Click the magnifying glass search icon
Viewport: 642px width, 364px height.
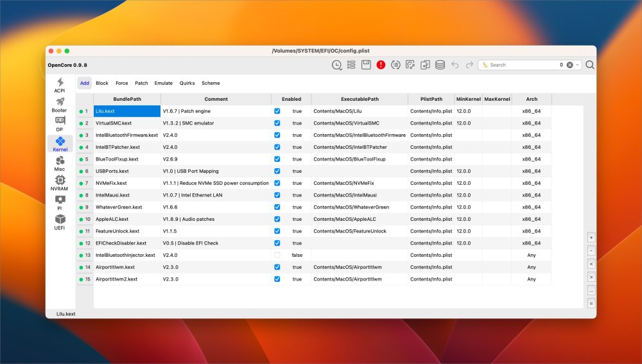589,65
